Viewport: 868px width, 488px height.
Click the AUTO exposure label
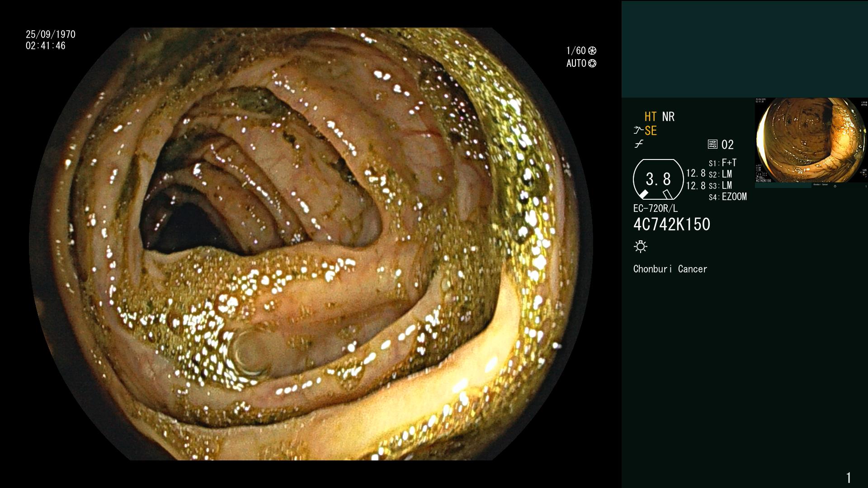tap(576, 63)
